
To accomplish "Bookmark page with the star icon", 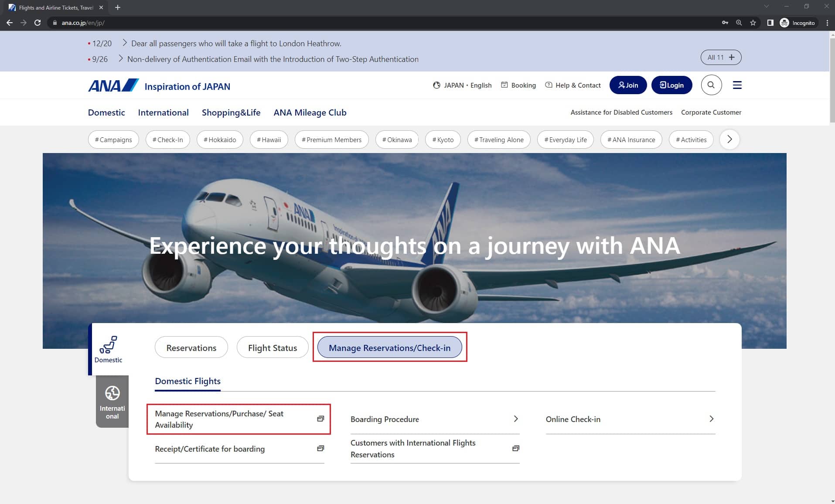I will tap(753, 23).
